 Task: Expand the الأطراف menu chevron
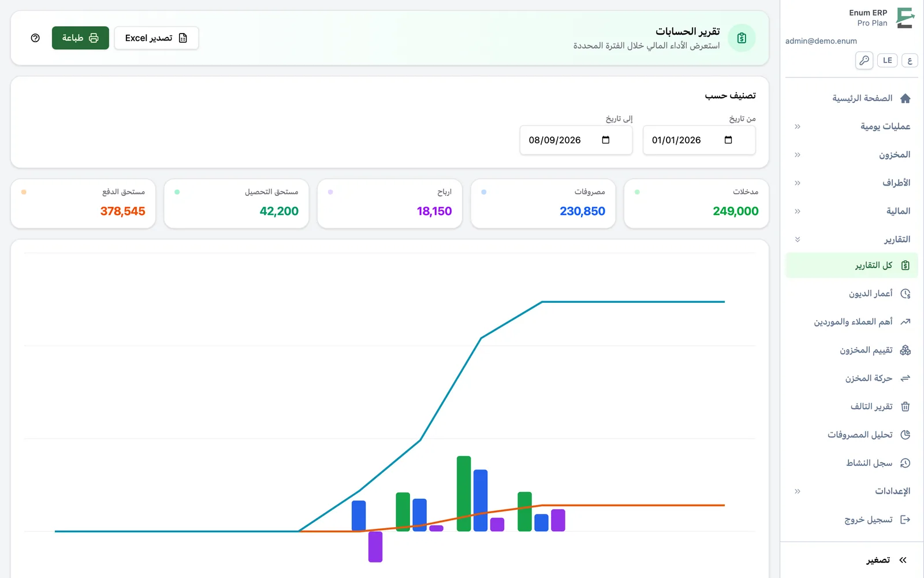click(x=798, y=183)
